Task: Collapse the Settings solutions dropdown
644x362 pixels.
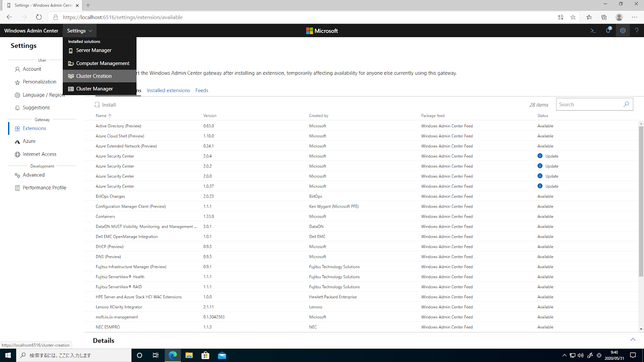Action: (80, 31)
